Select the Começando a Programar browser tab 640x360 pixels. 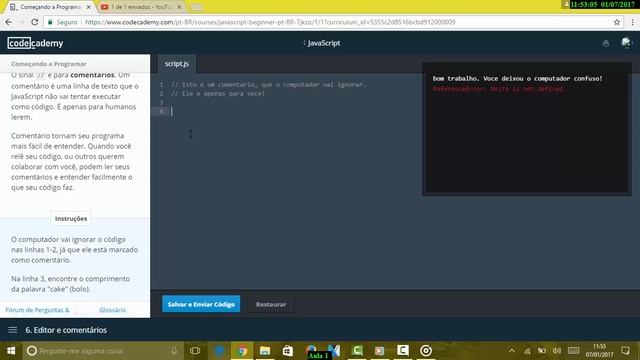click(49, 7)
